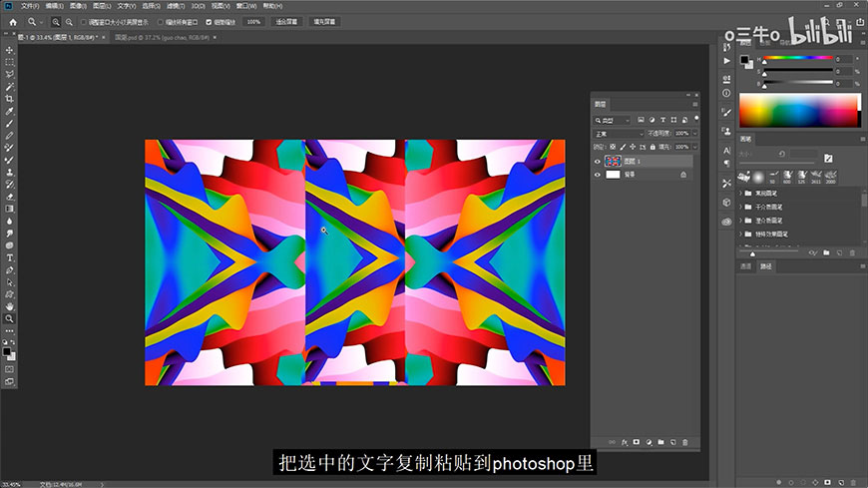The image size is (868, 488).
Task: Hide the 图层 1 layer visibility eye
Action: (599, 161)
